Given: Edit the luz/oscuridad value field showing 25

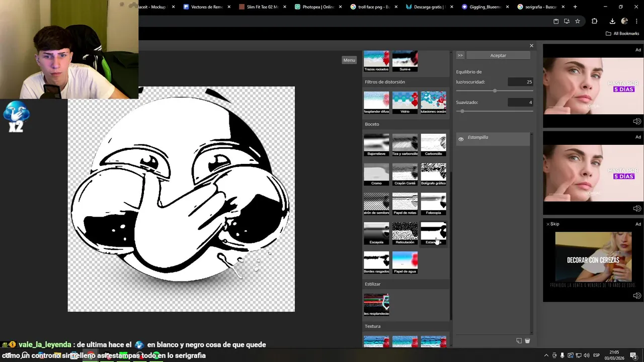Looking at the screenshot, I should point(520,82).
